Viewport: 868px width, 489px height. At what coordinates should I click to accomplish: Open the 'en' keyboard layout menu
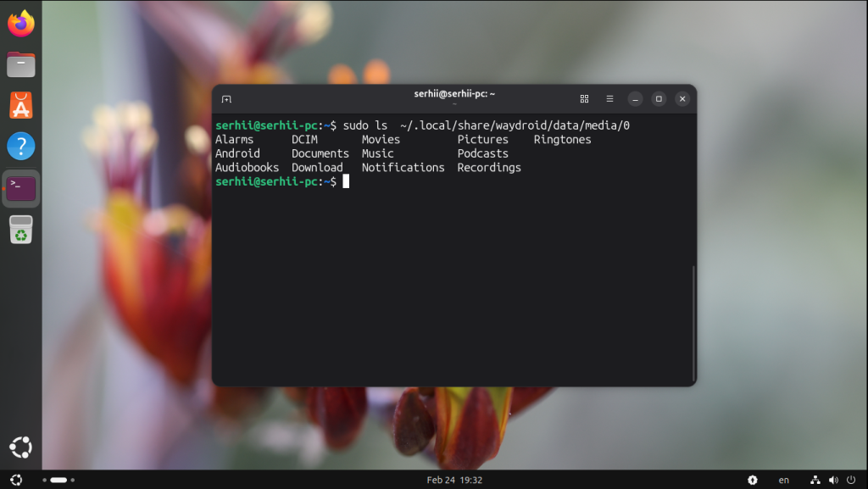pyautogui.click(x=784, y=480)
